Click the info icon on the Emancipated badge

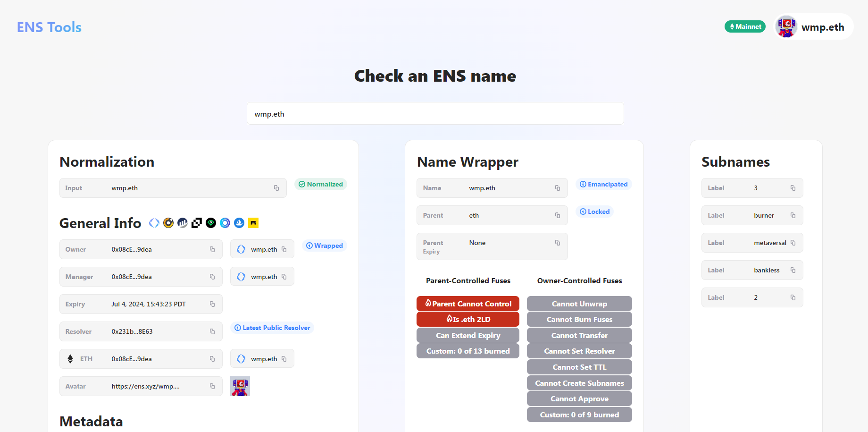584,184
